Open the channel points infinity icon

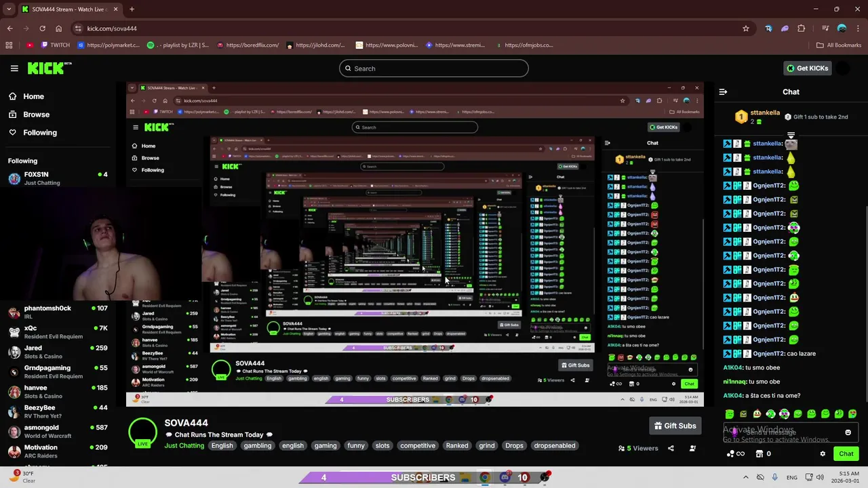tap(736, 454)
